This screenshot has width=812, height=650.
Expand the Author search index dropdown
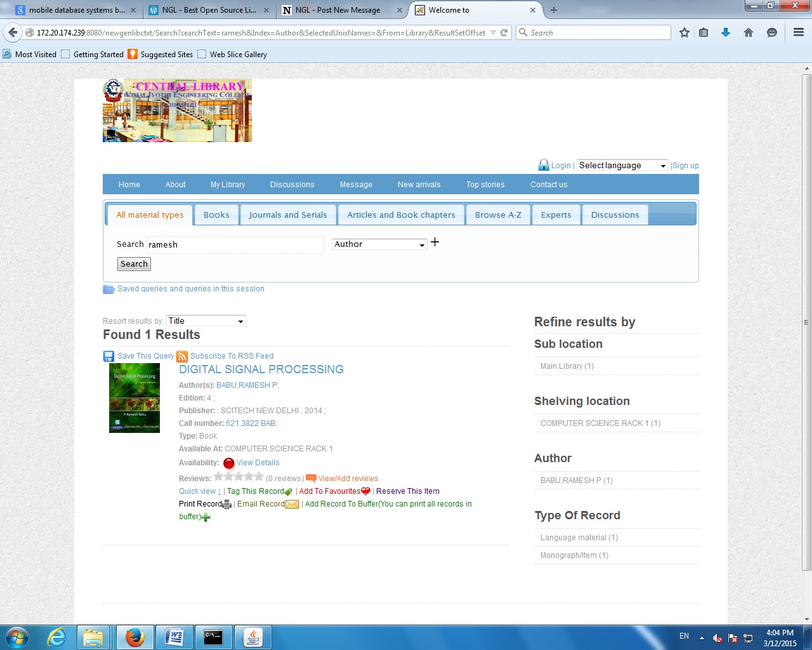[379, 244]
